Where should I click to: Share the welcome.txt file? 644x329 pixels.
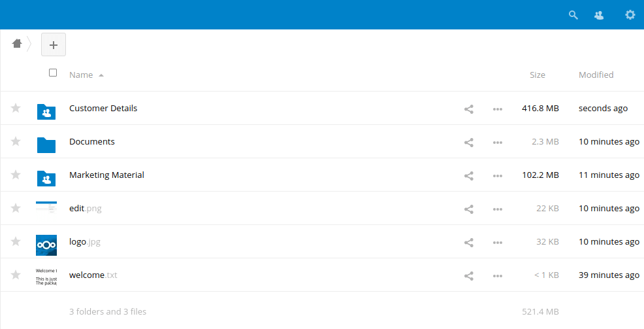pos(468,276)
